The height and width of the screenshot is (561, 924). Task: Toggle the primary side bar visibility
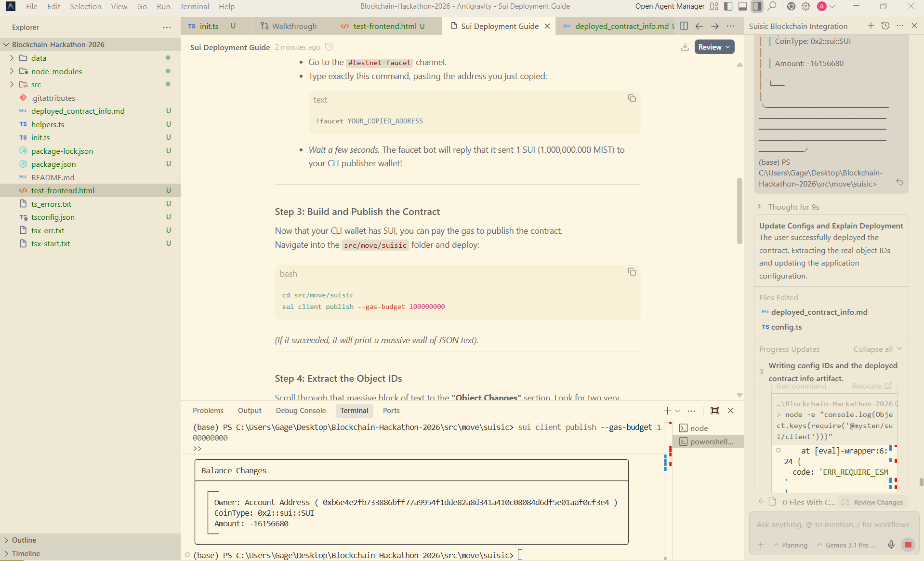728,6
